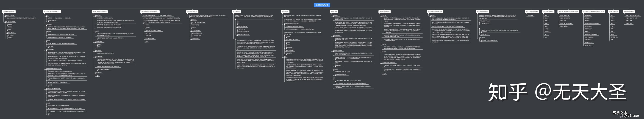Collapse the 第七章 场景 branch circle toggle
This screenshot has height=119, width=644.
pos(331,14)
